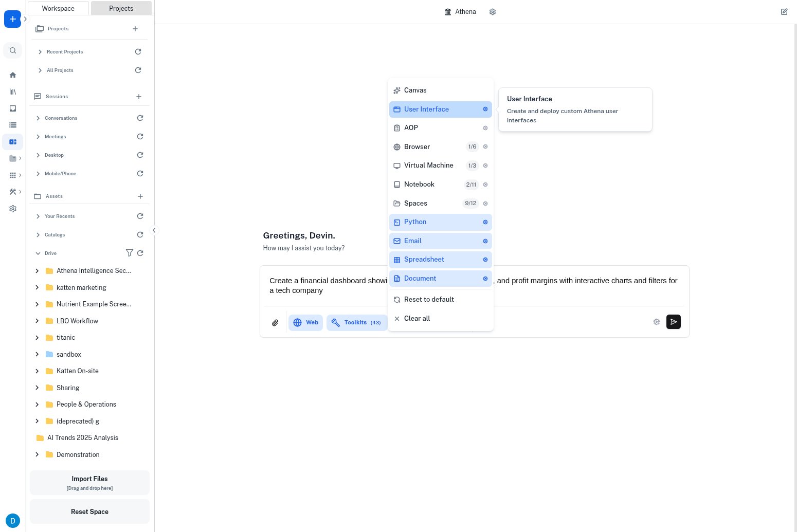Toggle the Document tool

pos(441,279)
